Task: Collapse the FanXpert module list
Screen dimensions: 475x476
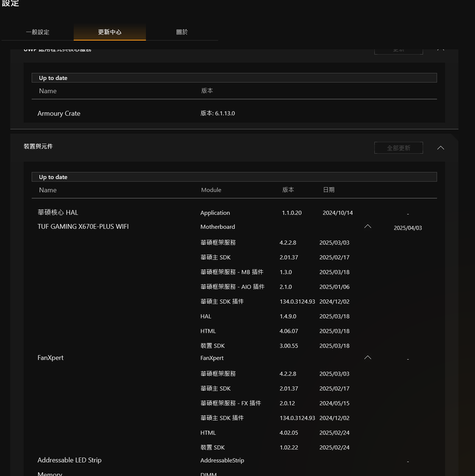Action: [368, 357]
